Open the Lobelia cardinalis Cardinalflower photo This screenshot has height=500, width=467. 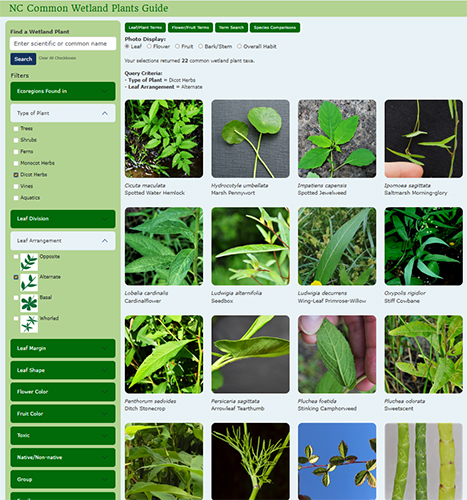click(x=164, y=246)
